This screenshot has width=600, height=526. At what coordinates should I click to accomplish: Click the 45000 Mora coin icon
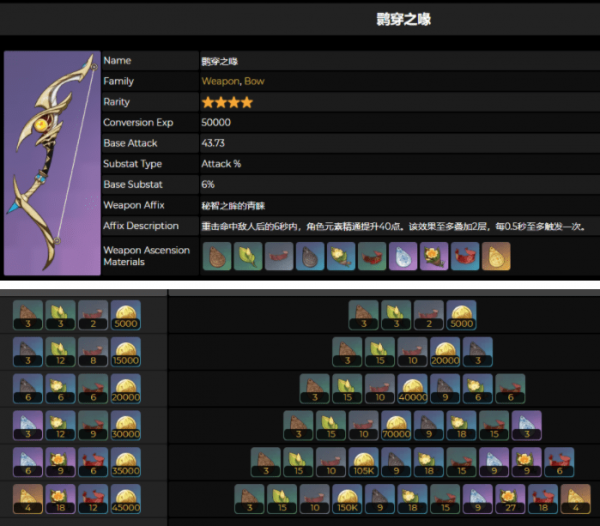126,499
